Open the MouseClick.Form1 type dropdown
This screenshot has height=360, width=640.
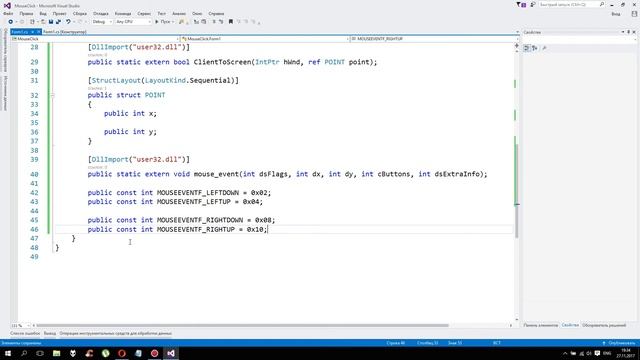pyautogui.click(x=265, y=39)
